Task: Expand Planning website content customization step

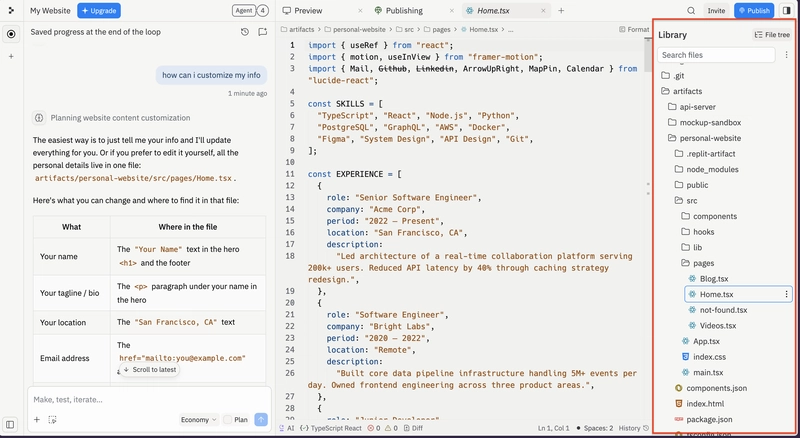Action: (120, 118)
